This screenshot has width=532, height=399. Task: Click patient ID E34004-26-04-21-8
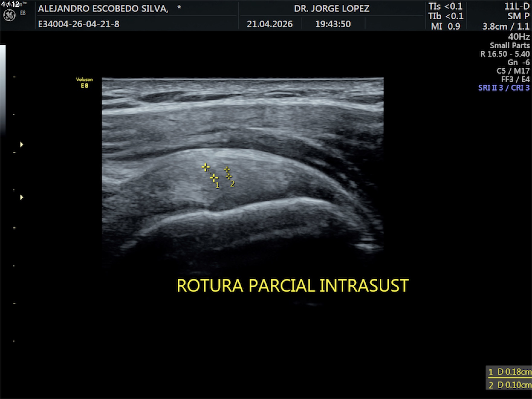coord(79,24)
